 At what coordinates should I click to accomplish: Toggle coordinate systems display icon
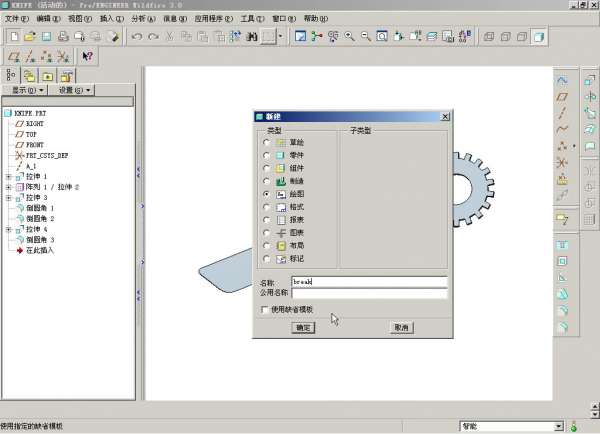click(63, 57)
